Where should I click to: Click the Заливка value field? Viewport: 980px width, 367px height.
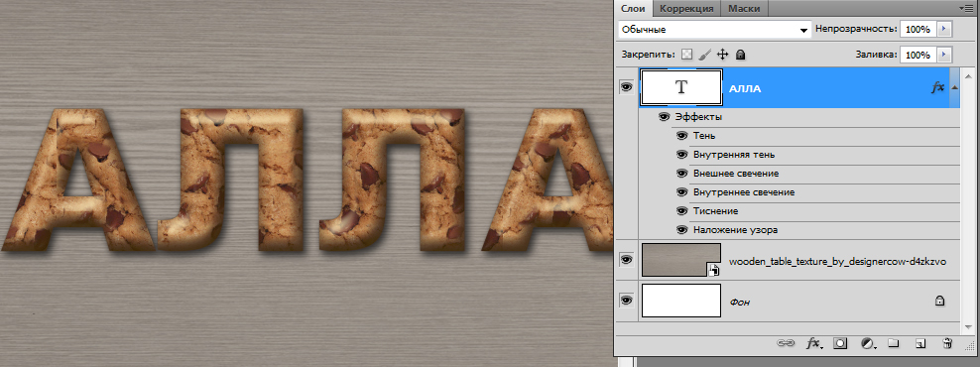tap(918, 55)
